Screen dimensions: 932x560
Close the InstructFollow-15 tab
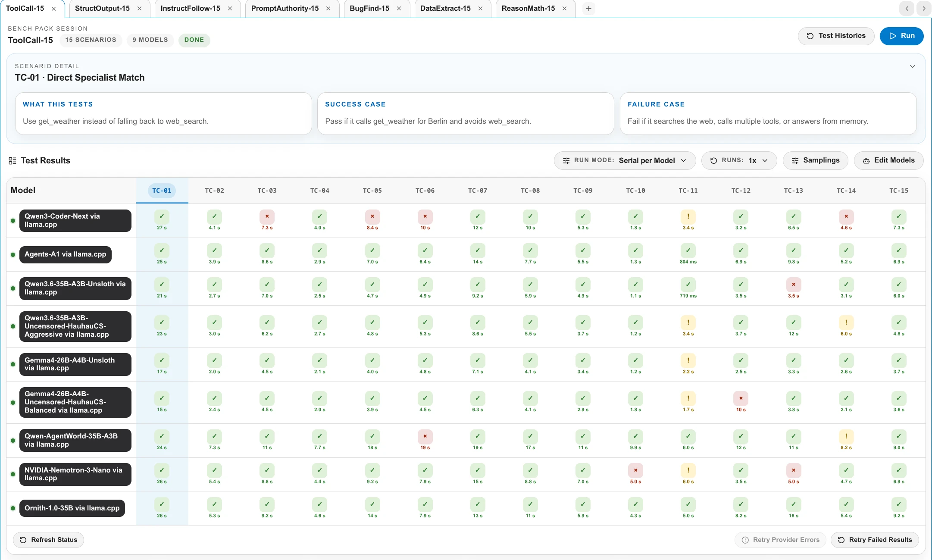[230, 9]
